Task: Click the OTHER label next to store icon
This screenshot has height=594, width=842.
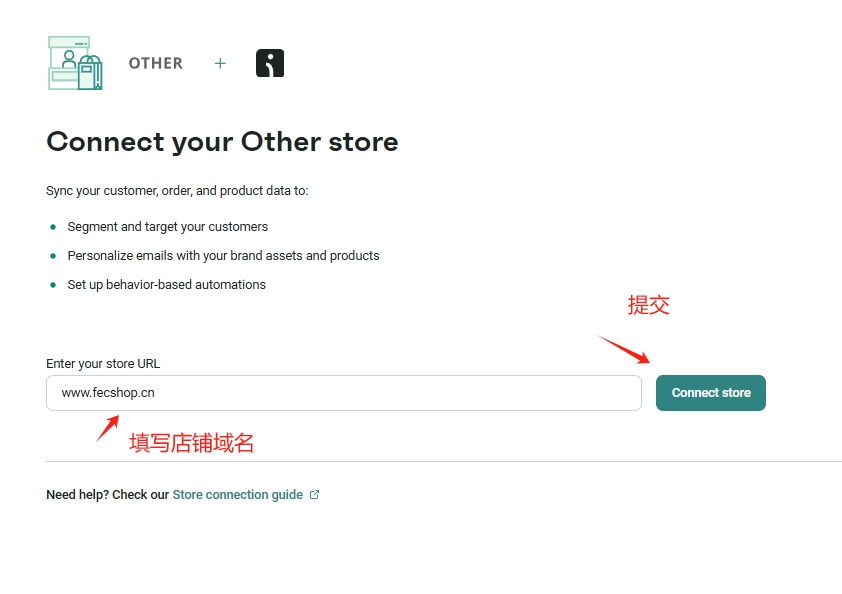Action: 156,63
